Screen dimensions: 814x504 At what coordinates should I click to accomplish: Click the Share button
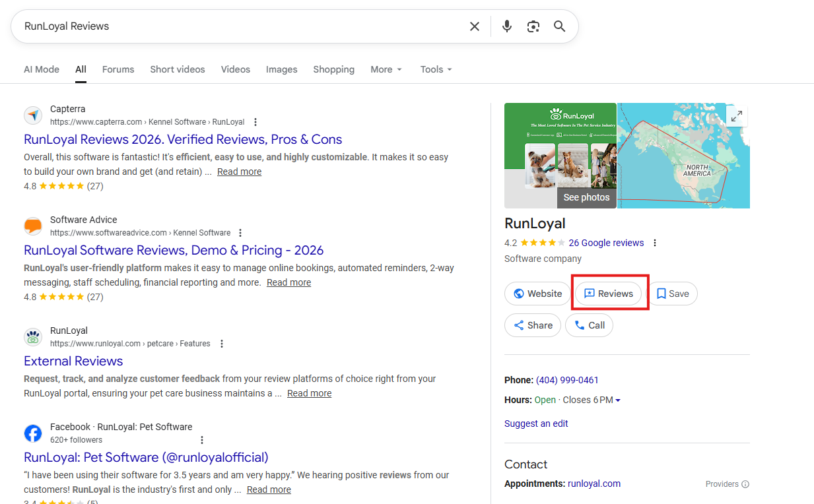(x=533, y=325)
